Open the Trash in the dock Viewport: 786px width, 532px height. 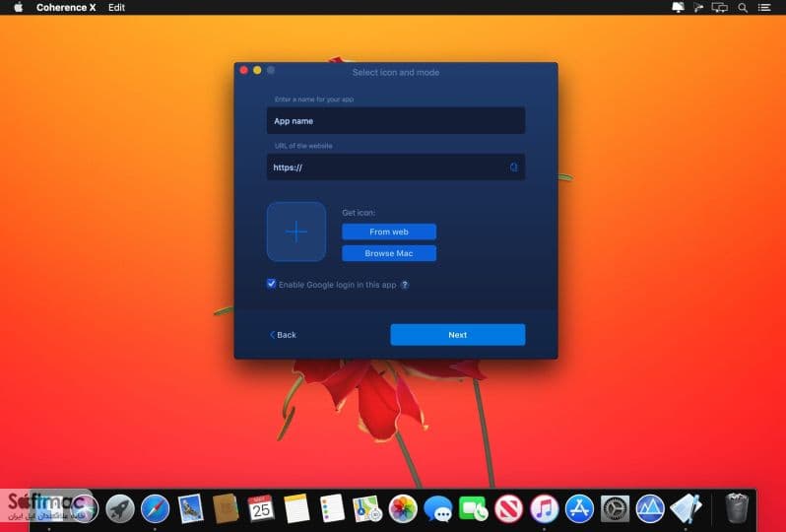[x=737, y=508]
